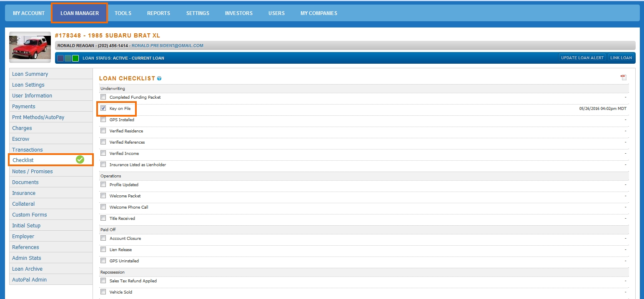
Task: Click the loan title #178348 - 1985 Subaru Brat XL
Action: pyautogui.click(x=108, y=35)
